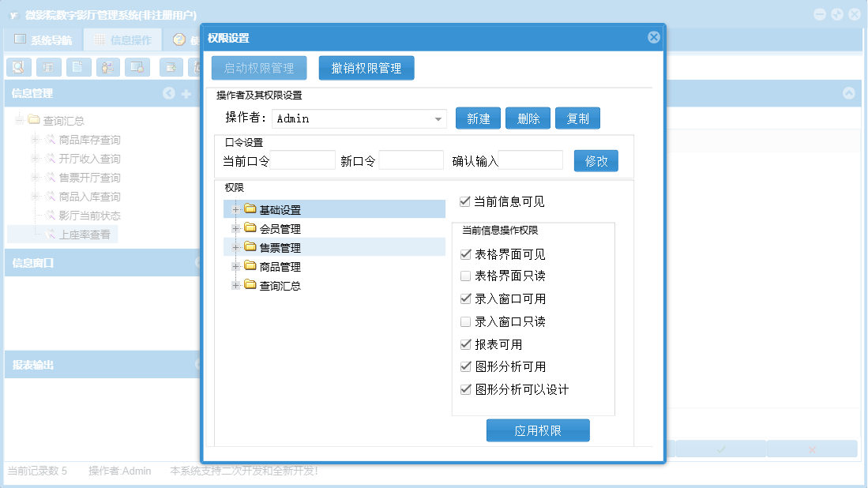Expand the 售票管理 tree node
This screenshot has width=868, height=488.
coord(235,247)
